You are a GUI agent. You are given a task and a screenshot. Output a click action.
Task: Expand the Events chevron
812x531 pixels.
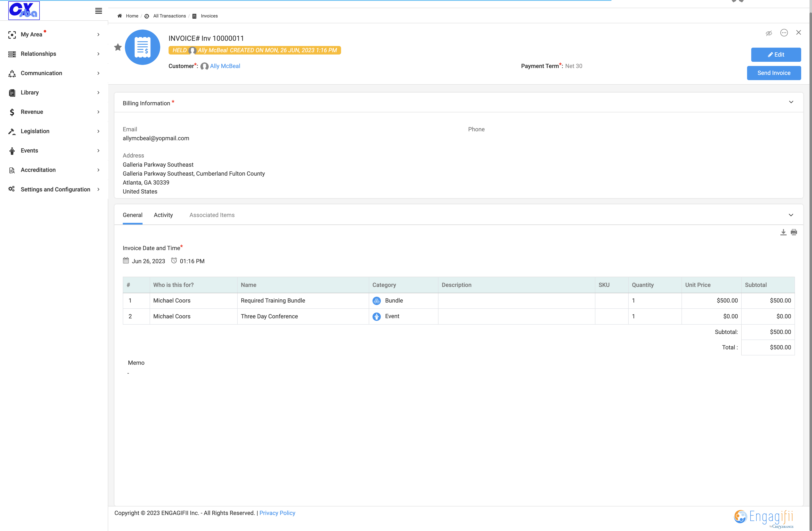tap(98, 151)
